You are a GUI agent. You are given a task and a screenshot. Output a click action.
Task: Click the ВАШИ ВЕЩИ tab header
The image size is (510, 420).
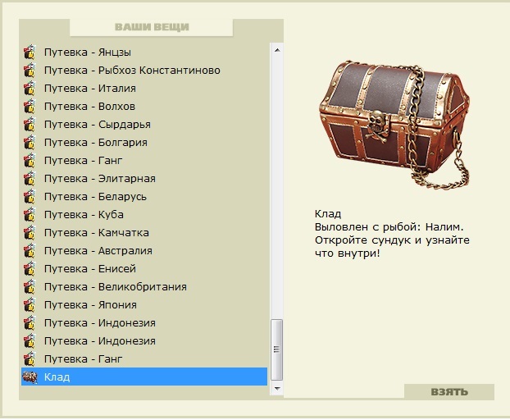[151, 27]
